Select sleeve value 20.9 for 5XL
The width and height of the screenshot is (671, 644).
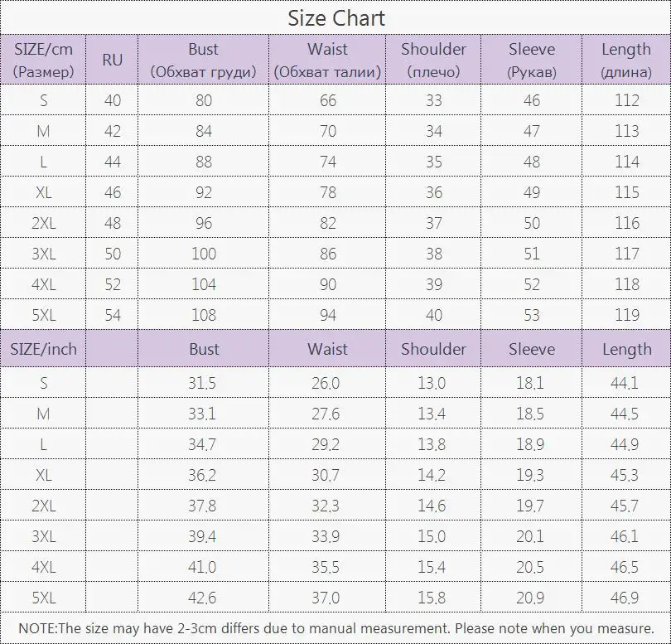(x=530, y=598)
